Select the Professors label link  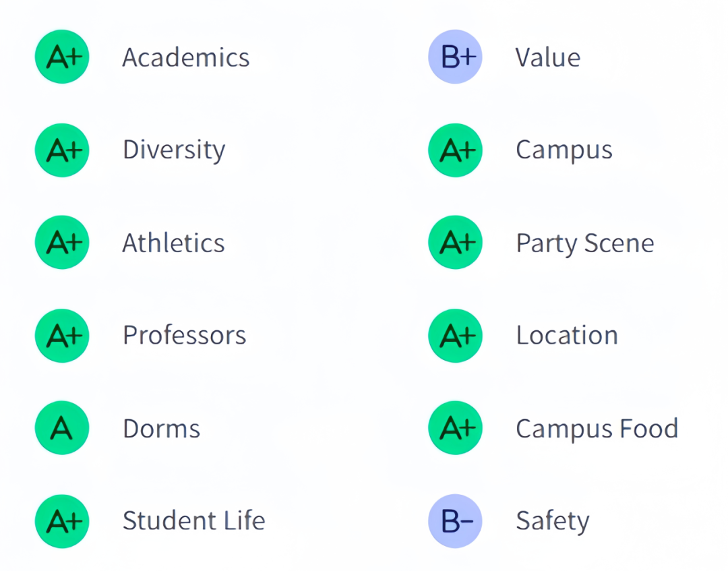point(184,335)
